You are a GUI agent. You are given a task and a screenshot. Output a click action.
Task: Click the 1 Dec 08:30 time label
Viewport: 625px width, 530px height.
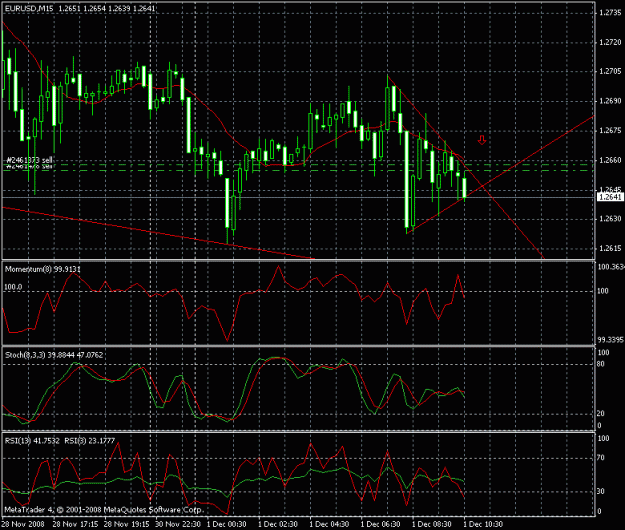432,524
